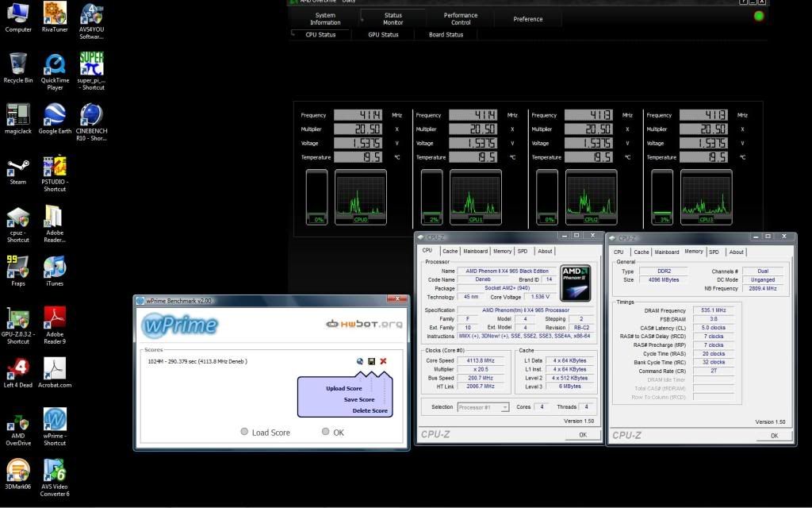Switch to the Status Monitor tab
Viewport: 812px width, 508px height.
[x=393, y=19]
